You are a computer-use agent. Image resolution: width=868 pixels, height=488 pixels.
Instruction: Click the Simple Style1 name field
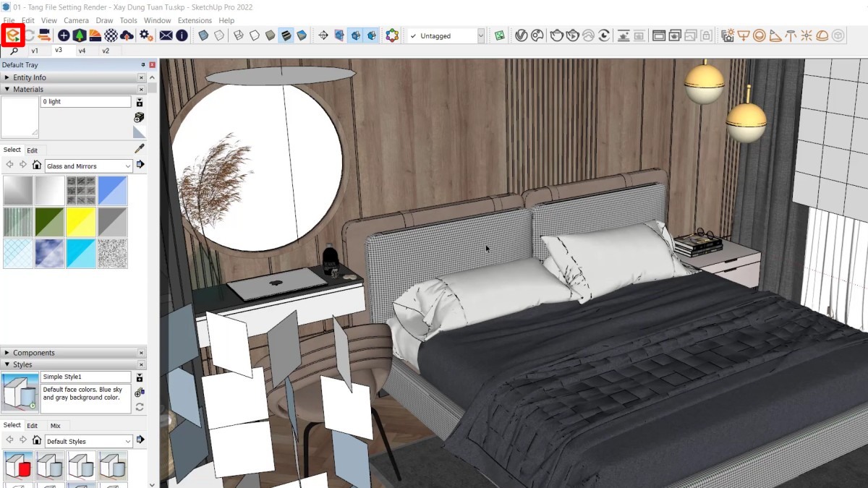(85, 377)
